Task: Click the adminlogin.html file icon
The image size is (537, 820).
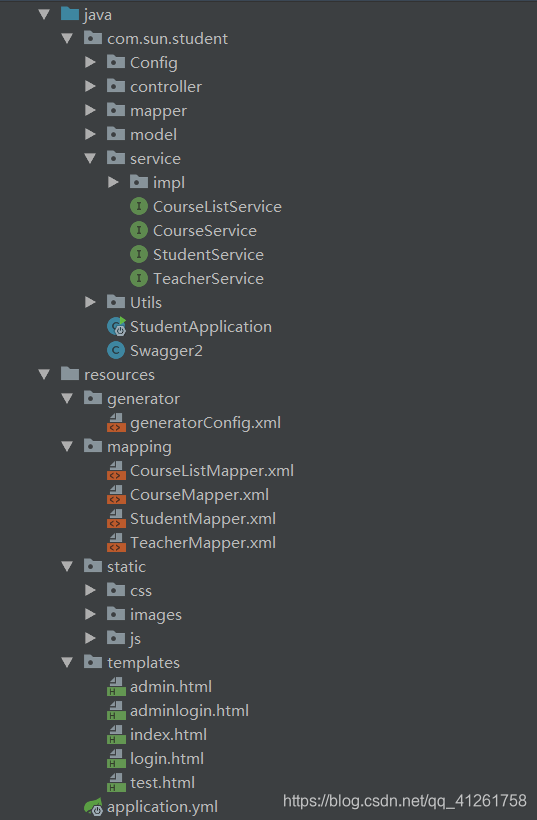Action: tap(116, 711)
